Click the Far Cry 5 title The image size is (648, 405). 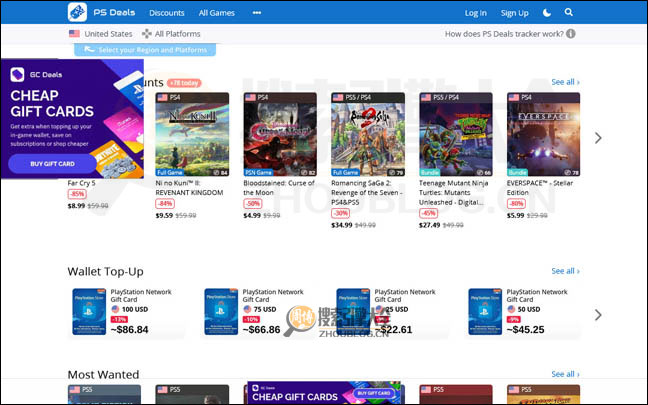pos(81,183)
